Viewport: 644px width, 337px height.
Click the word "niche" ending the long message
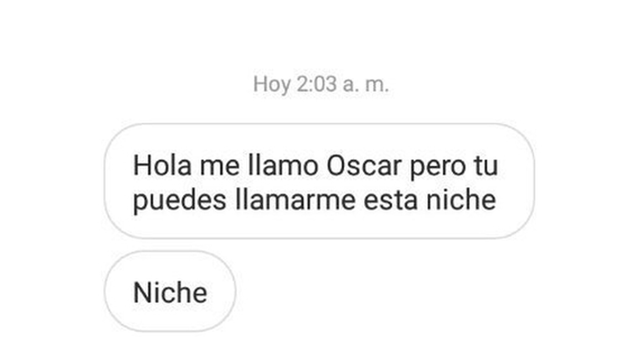point(461,200)
